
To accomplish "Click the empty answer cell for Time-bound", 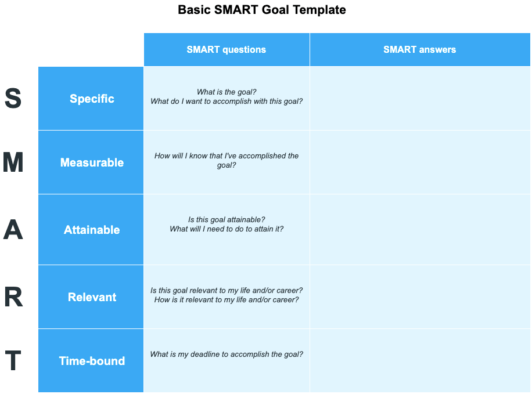I will (420, 360).
